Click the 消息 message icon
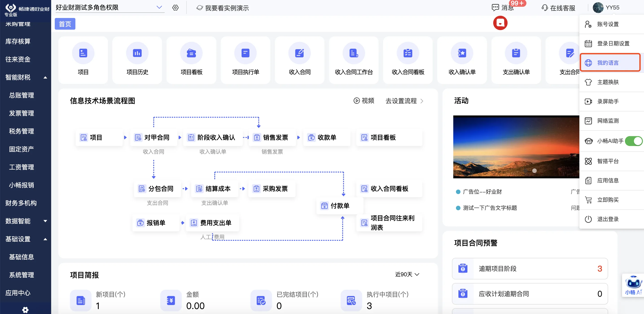The height and width of the screenshot is (314, 644). pos(495,8)
